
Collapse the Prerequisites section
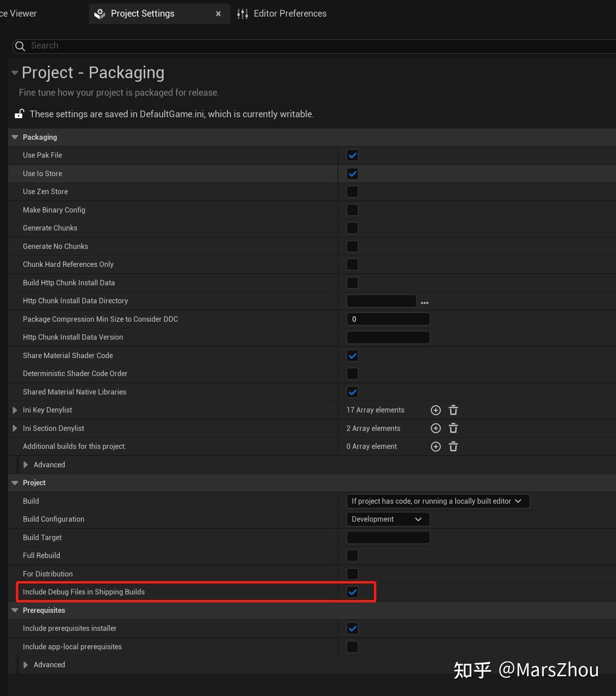[15, 610]
